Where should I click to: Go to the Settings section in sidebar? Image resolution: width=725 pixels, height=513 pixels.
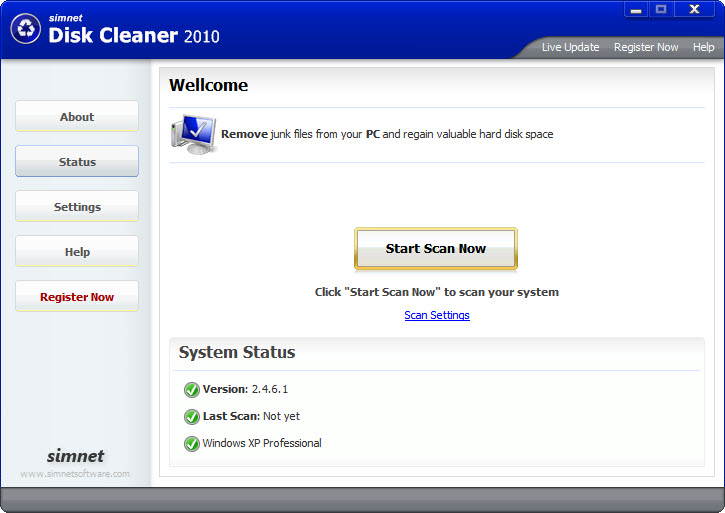click(x=77, y=207)
